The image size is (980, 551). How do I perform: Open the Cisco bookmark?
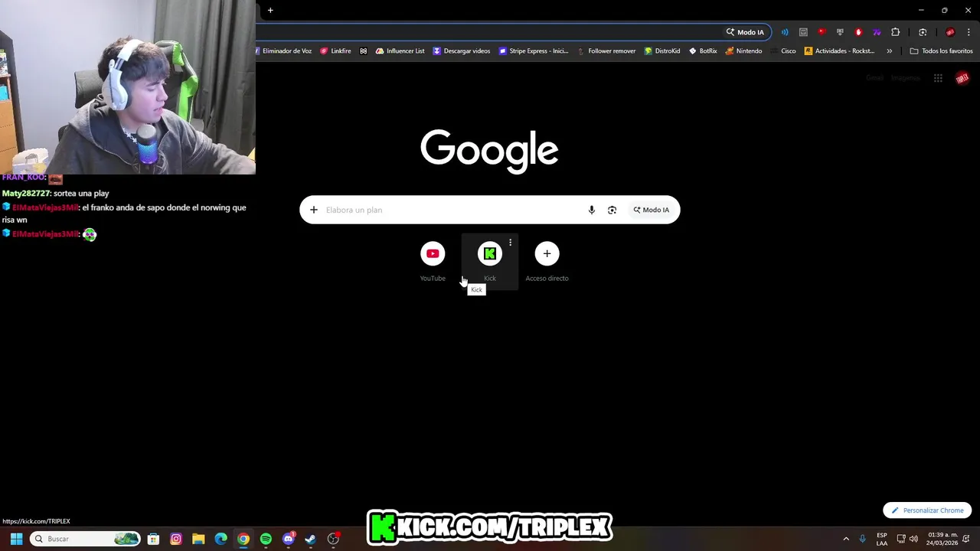[x=783, y=51]
